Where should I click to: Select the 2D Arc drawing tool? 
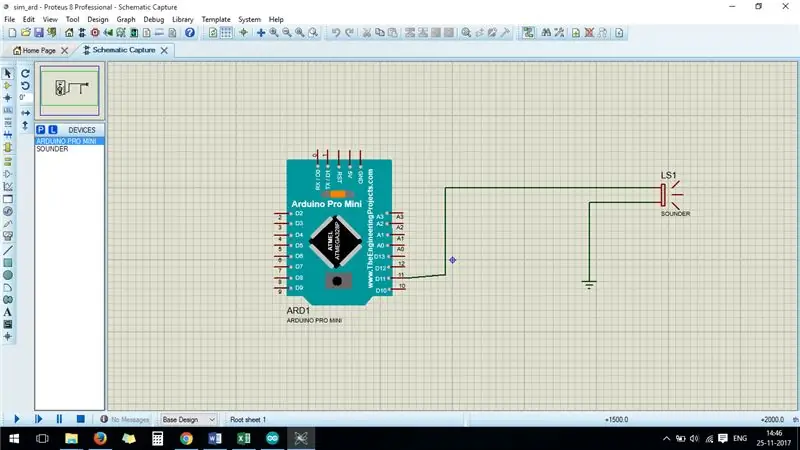[8, 287]
